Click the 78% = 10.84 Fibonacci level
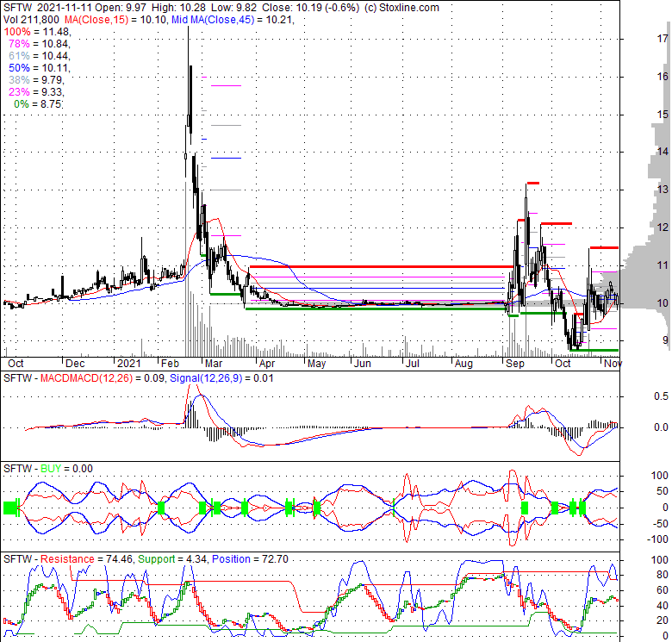 tap(40, 44)
